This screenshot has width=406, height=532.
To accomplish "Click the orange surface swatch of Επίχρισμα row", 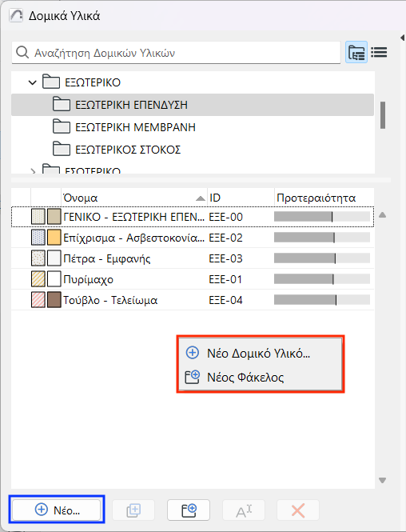I will tap(54, 237).
